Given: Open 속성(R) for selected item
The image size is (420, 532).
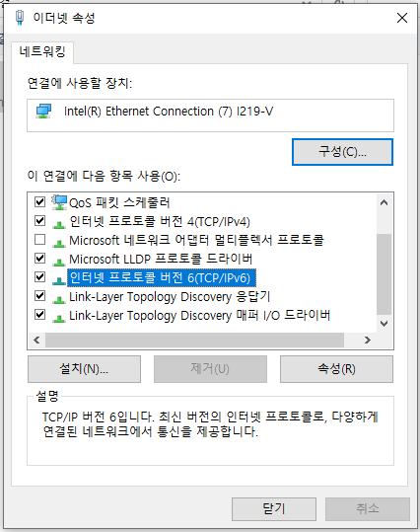Looking at the screenshot, I should 336,369.
